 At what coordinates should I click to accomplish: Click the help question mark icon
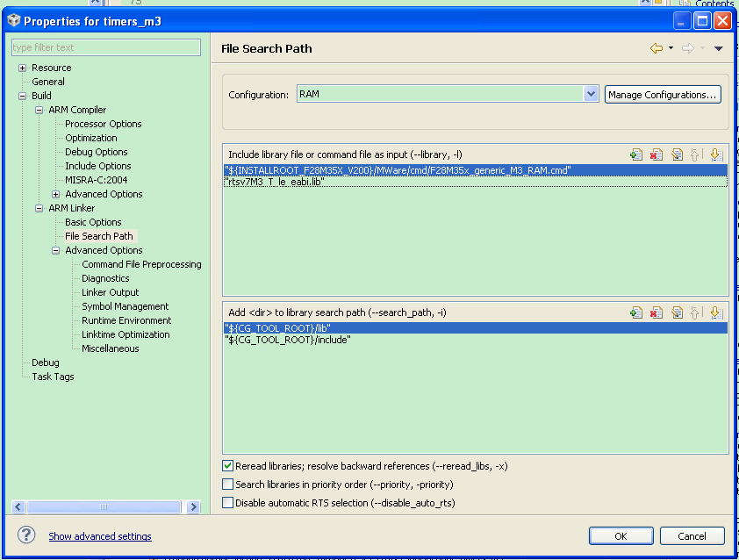click(x=26, y=535)
